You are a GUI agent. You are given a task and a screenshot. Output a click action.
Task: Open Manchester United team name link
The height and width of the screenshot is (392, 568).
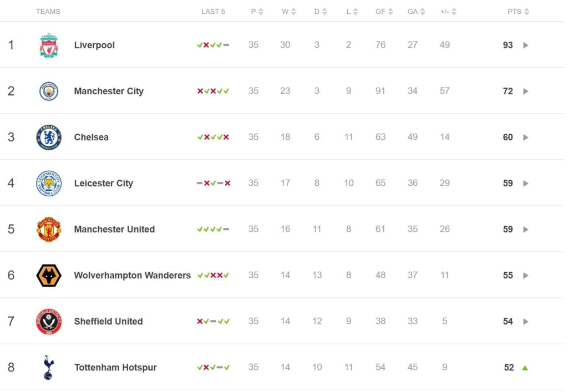[x=114, y=229]
